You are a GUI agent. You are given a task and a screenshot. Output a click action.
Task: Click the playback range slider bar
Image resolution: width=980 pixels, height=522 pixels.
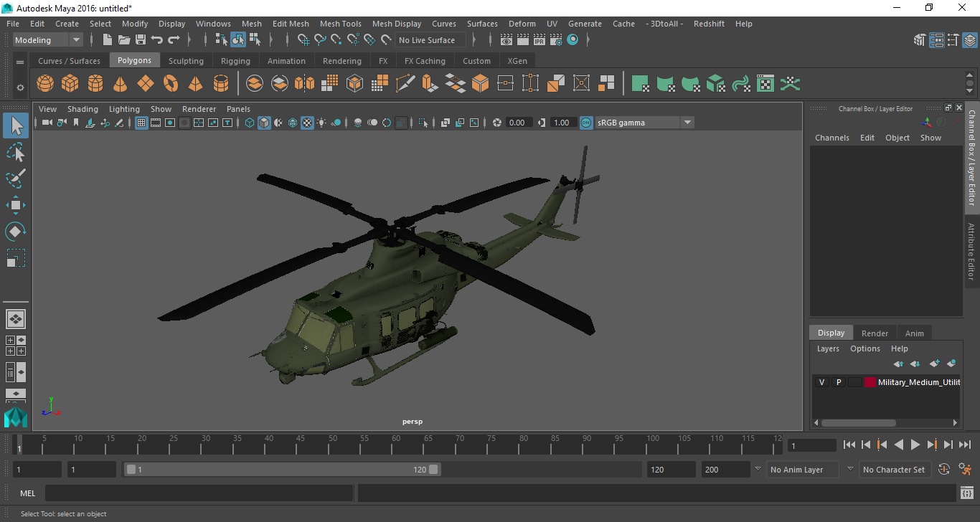click(283, 470)
